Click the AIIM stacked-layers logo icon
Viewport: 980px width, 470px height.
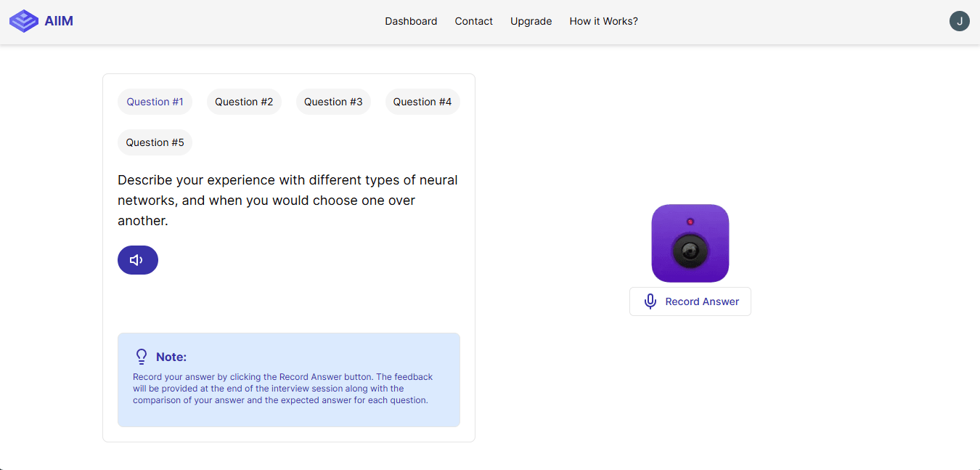click(24, 21)
